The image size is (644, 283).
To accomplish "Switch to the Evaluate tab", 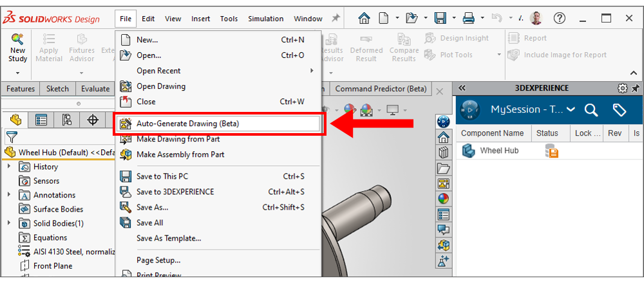I will (95, 89).
